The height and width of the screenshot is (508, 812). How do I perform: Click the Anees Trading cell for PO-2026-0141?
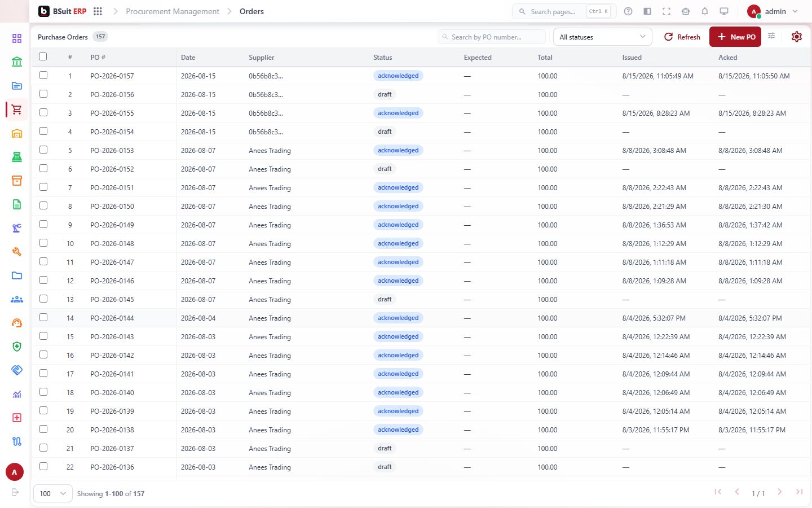(x=270, y=374)
